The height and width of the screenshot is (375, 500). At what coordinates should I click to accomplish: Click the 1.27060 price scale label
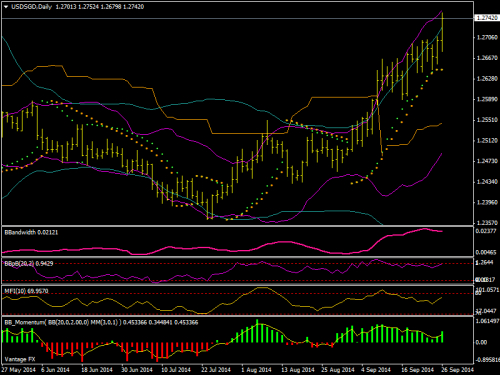coord(487,37)
